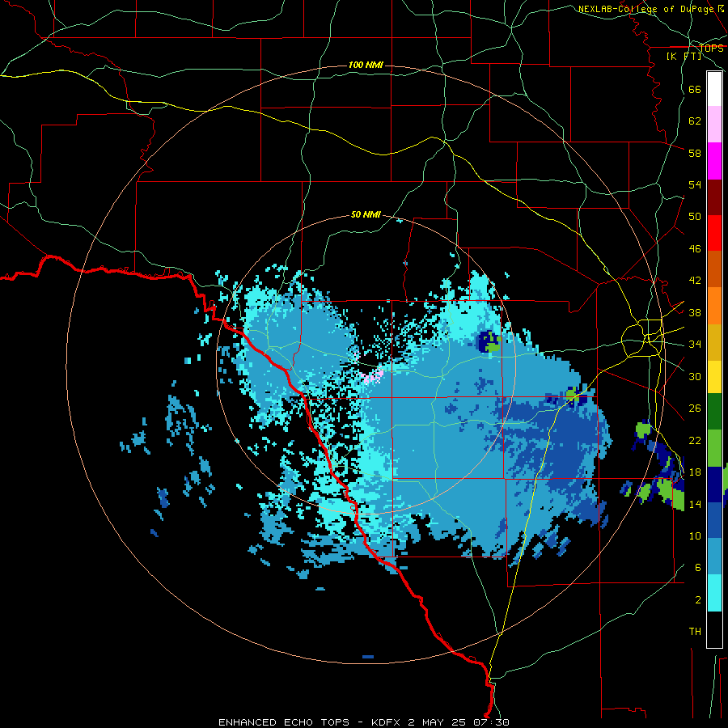
Task: Click the white swatch on the tops legend
Action: [x=714, y=89]
